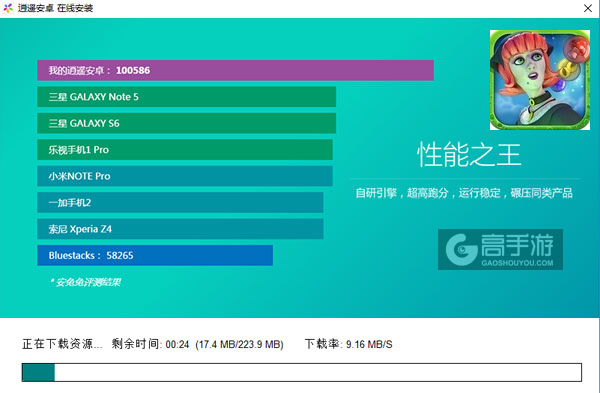Click the blue Bluestacks 58265 bar
Screen dimensions: 600x393
(x=155, y=255)
